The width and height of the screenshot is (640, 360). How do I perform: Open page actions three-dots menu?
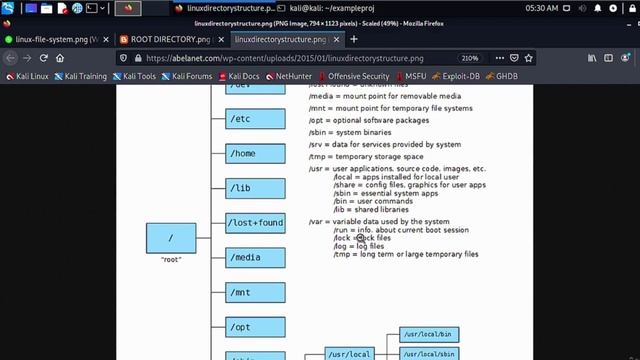pyautogui.click(x=500, y=58)
